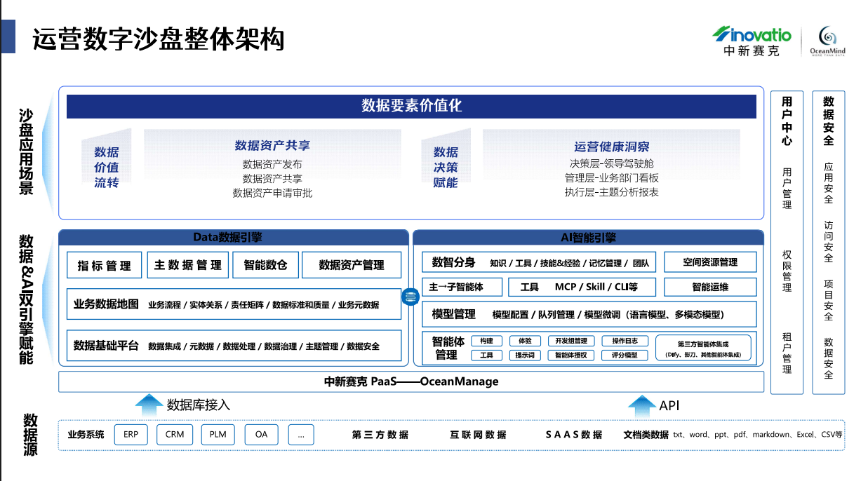Click the 数据资产申请审批 line

coord(272,192)
